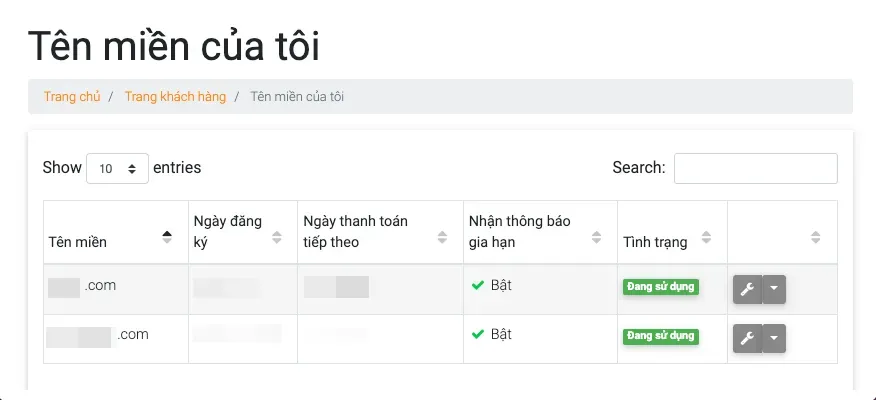
Task: Click Tên miền của tôi breadcrumb text
Action: click(297, 97)
